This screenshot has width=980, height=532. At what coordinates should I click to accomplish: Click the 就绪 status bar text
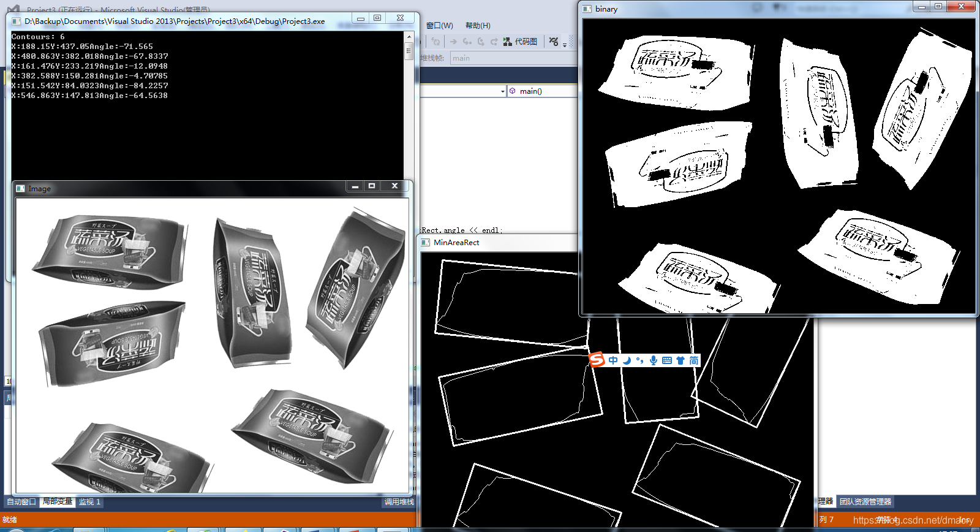tap(10, 520)
